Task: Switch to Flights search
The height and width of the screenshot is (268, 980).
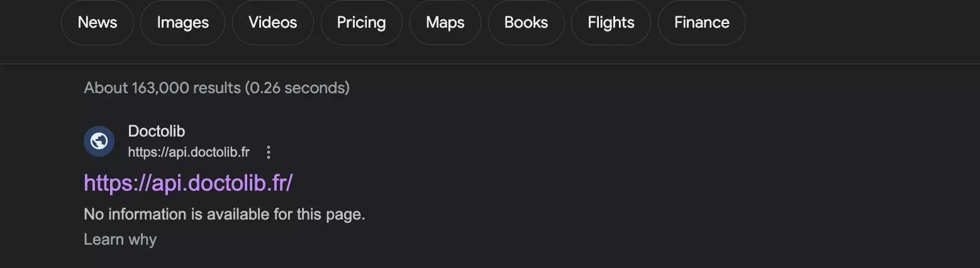Action: pos(611,23)
